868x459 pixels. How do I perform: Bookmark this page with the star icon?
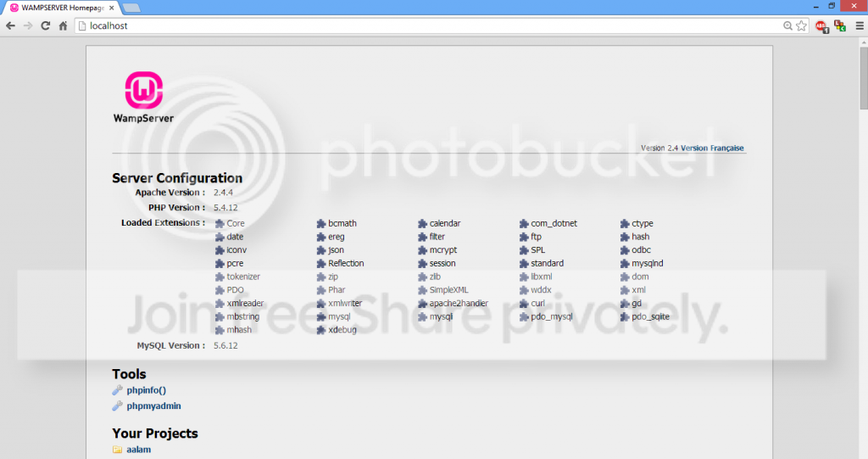click(x=801, y=25)
